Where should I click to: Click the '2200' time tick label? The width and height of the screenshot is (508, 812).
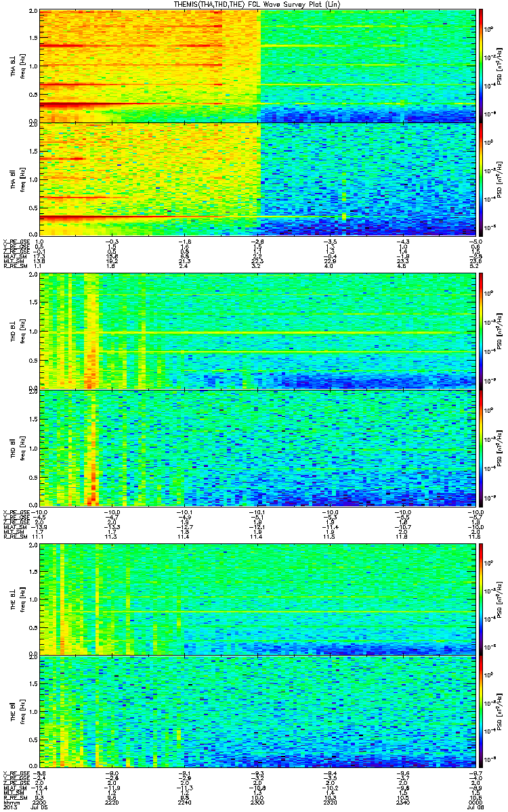(39, 803)
